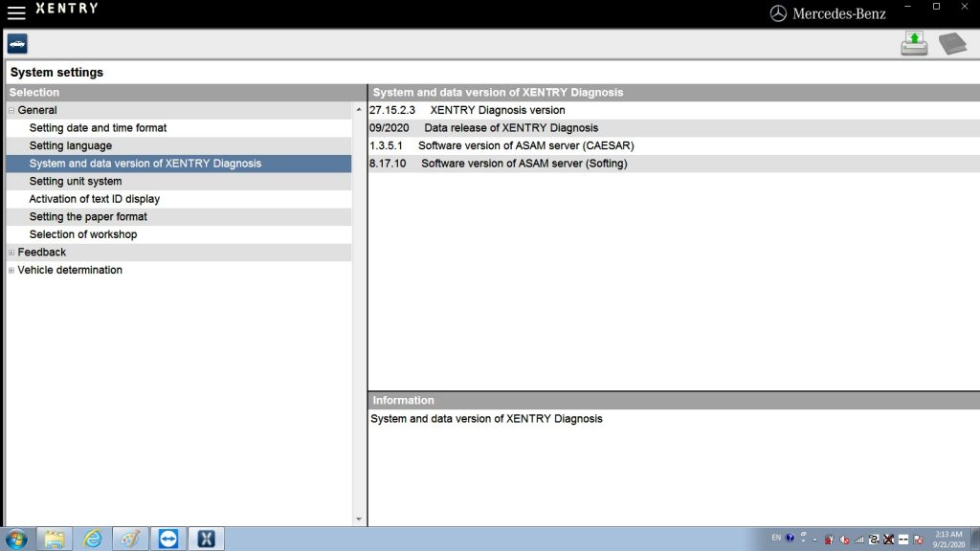Click the scroll down arrow of selection list
Image resolution: width=980 pixels, height=551 pixels.
[359, 519]
